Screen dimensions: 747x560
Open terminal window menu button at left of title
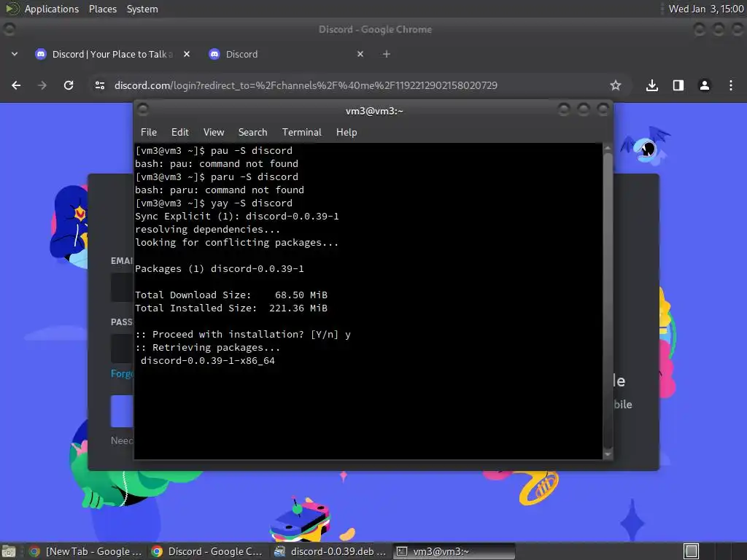[x=143, y=110]
